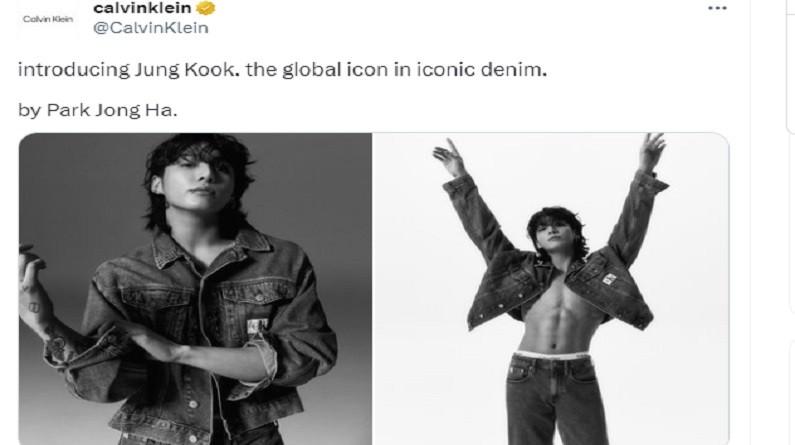Click the Calvin Klein patch on left photo jacket
The image size is (795, 445).
click(257, 326)
